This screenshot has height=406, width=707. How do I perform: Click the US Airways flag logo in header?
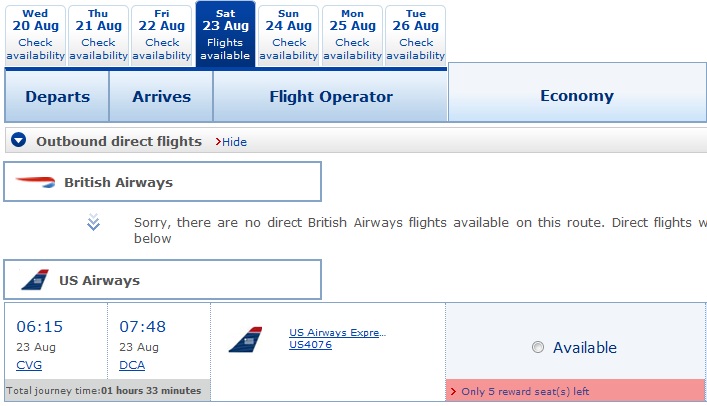[35, 280]
